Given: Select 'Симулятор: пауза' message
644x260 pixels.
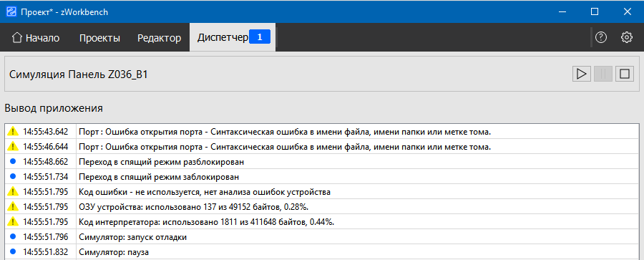Looking at the screenshot, I should [x=114, y=252].
